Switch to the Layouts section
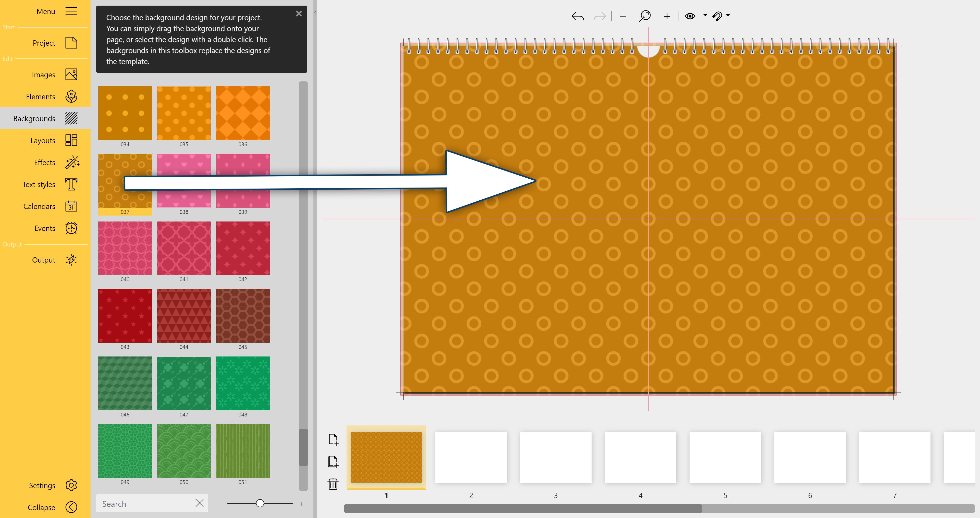The image size is (980, 518). click(43, 141)
